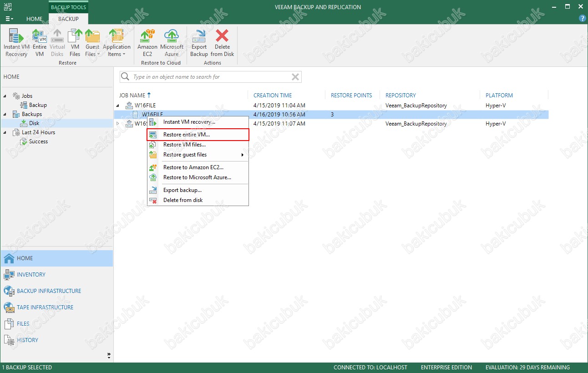Choose Export backup from context menu
This screenshot has width=588, height=373.
198,190
